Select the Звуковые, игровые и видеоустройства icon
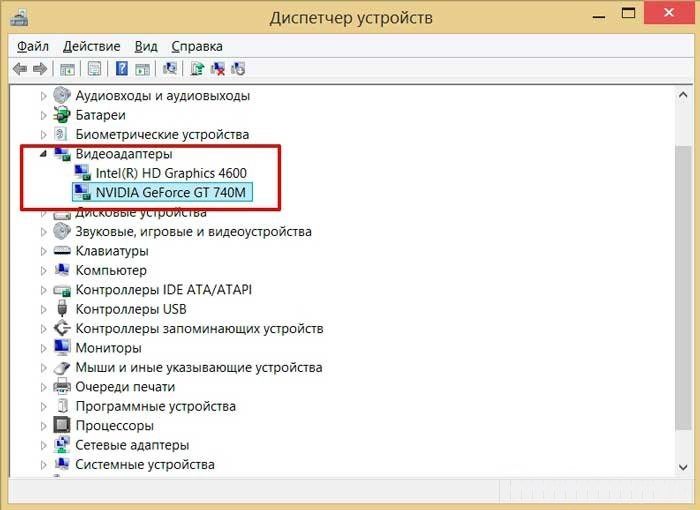Viewport: 700px width, 510px height. tap(62, 231)
